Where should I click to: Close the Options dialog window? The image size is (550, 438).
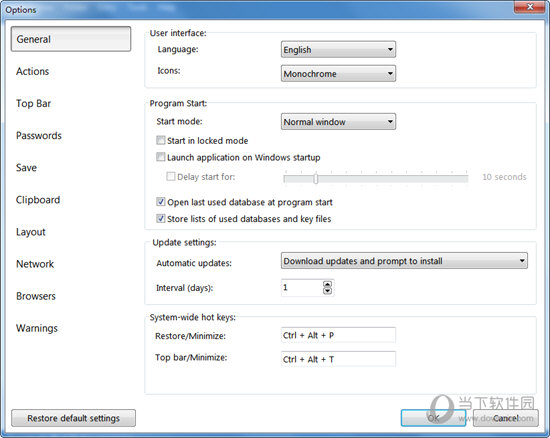click(x=530, y=7)
